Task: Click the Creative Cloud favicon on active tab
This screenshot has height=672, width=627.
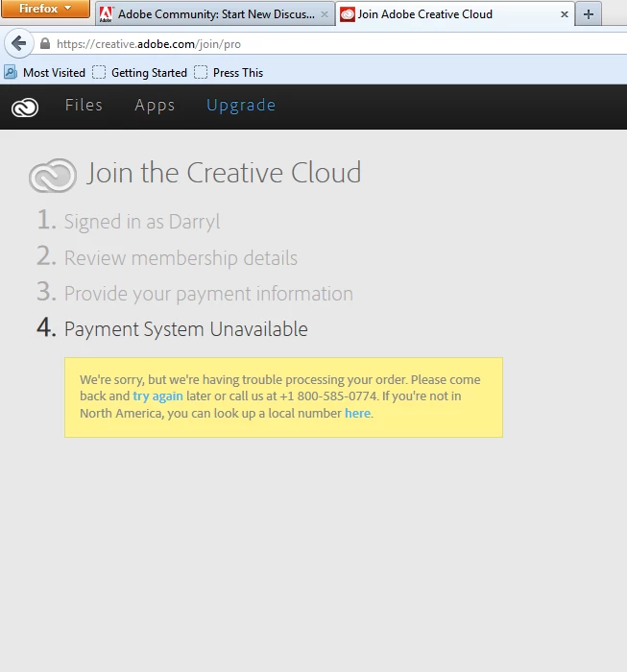Action: (348, 14)
